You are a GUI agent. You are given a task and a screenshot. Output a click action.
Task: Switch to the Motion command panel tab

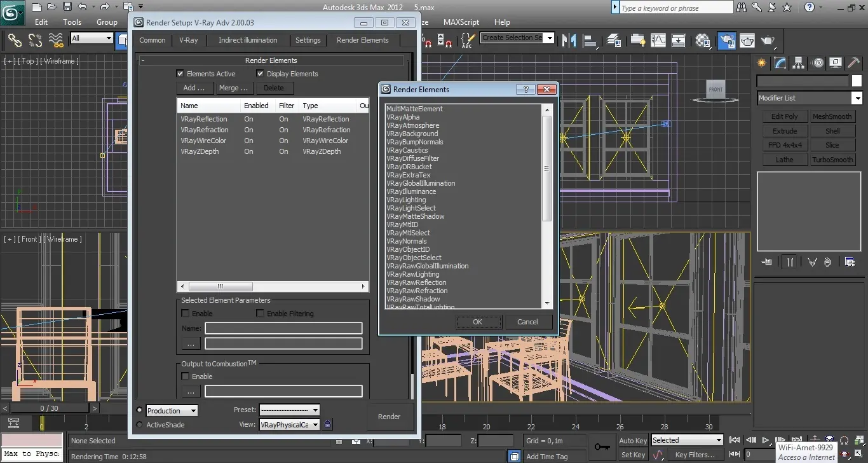click(x=818, y=62)
